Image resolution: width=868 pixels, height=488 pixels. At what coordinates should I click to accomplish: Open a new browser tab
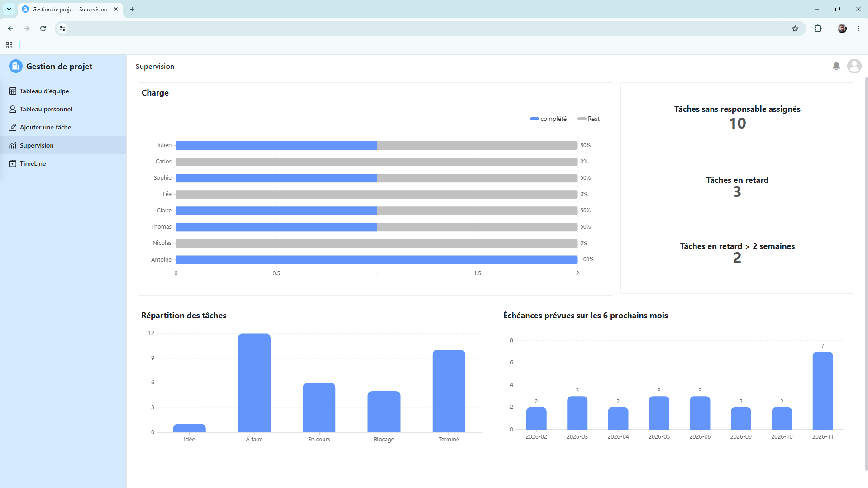(132, 9)
